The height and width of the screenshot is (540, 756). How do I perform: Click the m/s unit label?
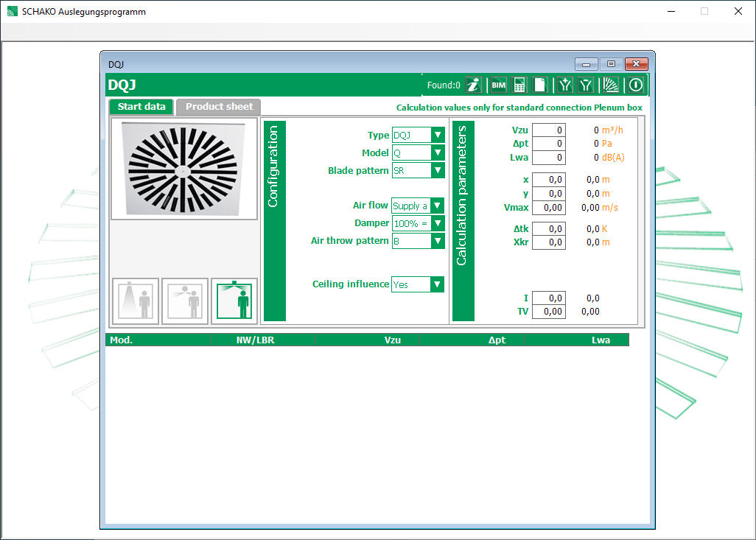pyautogui.click(x=610, y=208)
